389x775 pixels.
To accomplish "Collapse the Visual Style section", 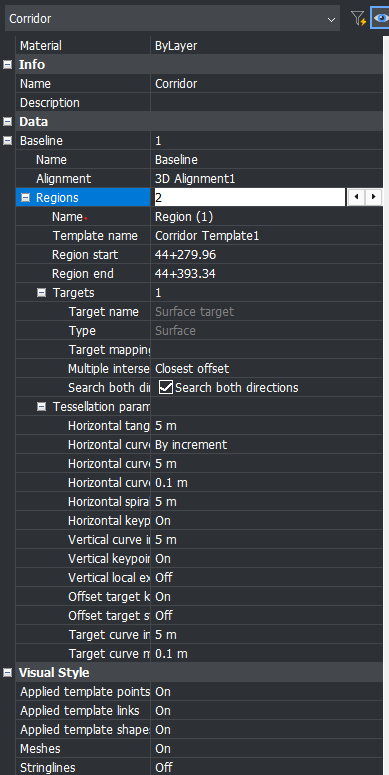I will click(7, 672).
